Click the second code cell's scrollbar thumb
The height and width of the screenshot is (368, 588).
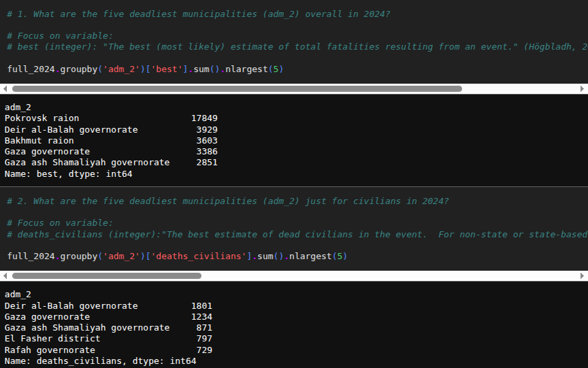pos(107,275)
